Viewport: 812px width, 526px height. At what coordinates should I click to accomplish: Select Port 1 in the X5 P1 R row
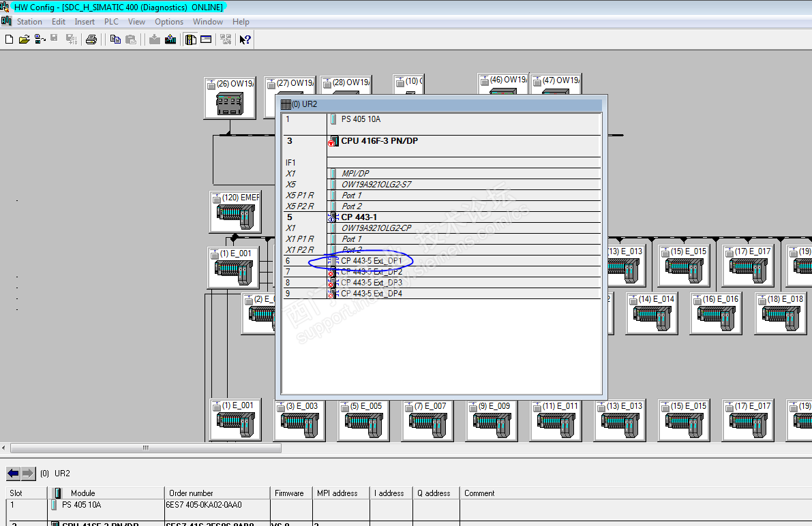(441, 195)
